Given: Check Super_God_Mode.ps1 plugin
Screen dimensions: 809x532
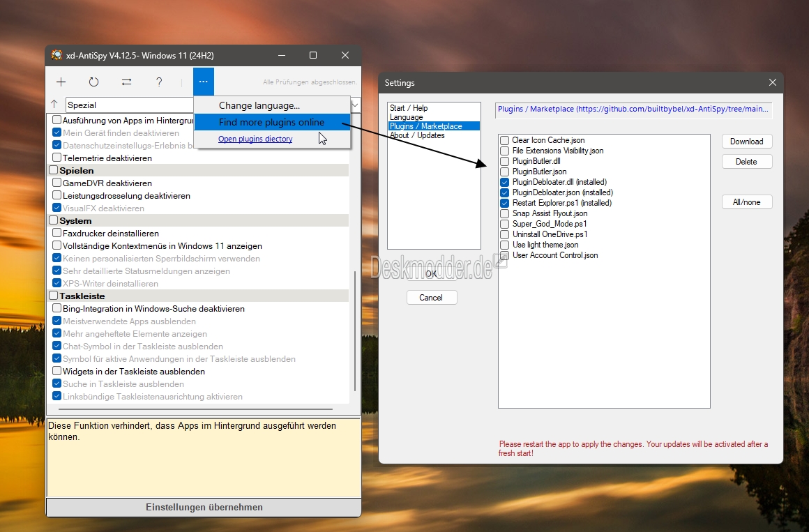Looking at the screenshot, I should [x=505, y=224].
